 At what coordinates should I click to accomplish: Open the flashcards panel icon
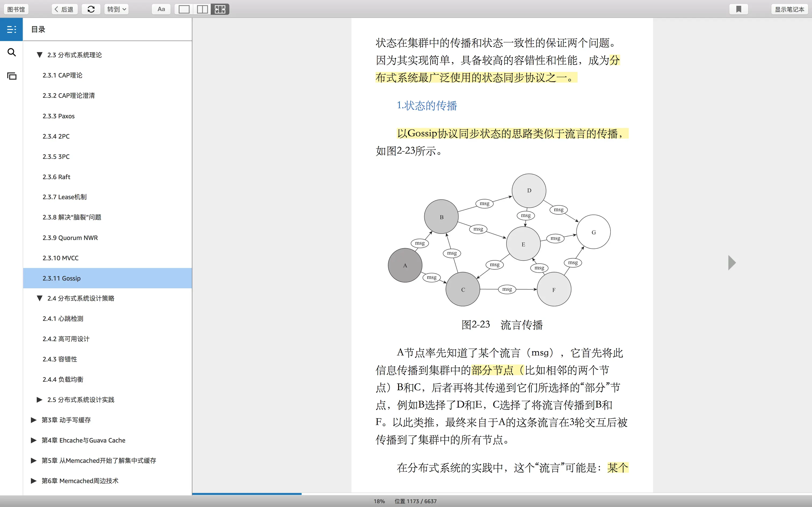coord(11,76)
